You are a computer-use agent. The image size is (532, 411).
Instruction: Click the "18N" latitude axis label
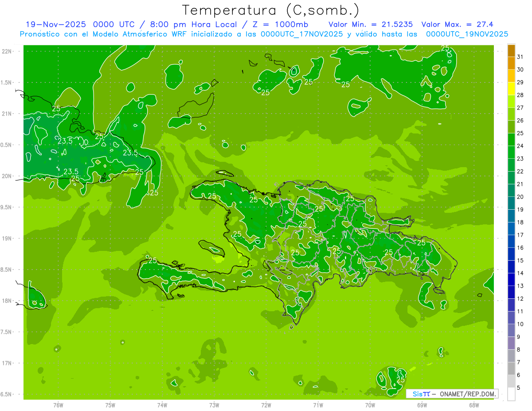[7, 301]
